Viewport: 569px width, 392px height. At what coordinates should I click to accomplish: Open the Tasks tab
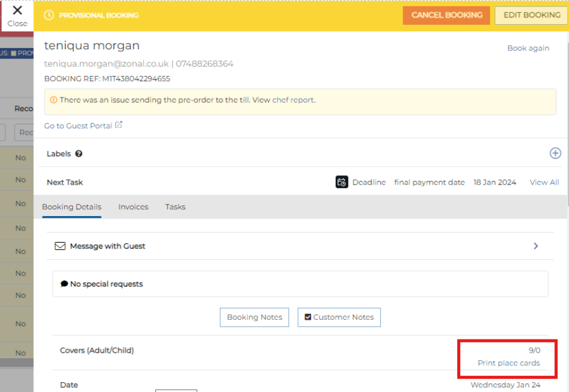pos(175,207)
